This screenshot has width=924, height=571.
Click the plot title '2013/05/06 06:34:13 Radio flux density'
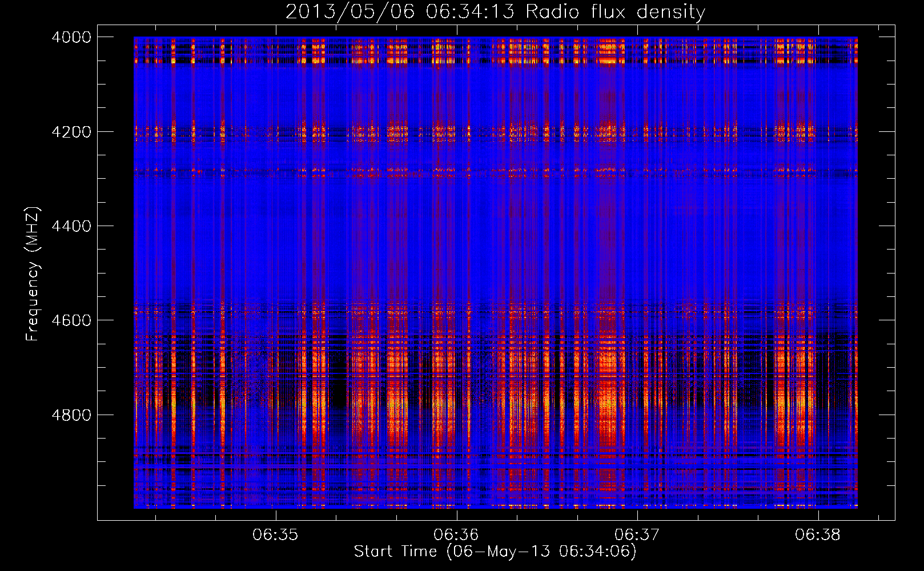point(495,12)
